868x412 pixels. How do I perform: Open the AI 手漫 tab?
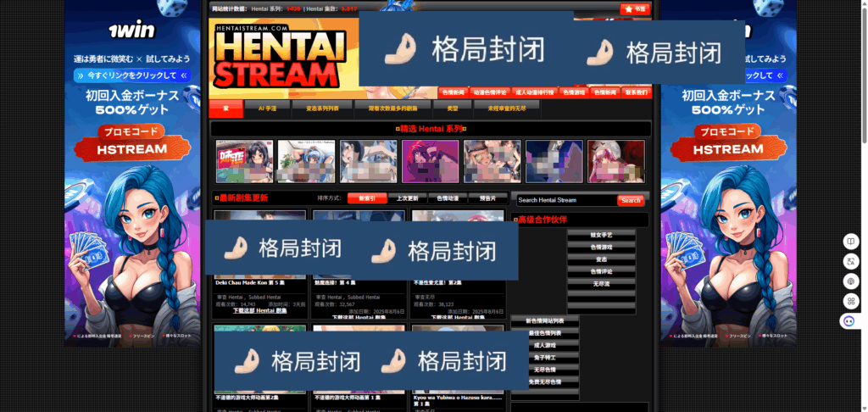267,109
